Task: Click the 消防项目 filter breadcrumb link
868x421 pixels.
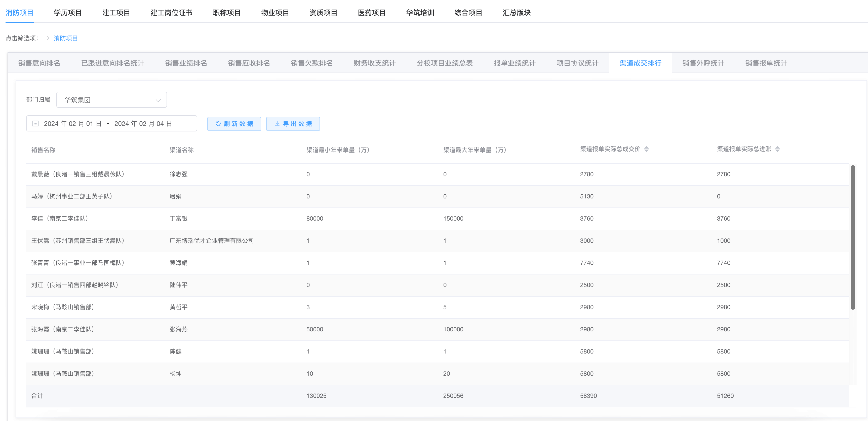Action: [66, 38]
